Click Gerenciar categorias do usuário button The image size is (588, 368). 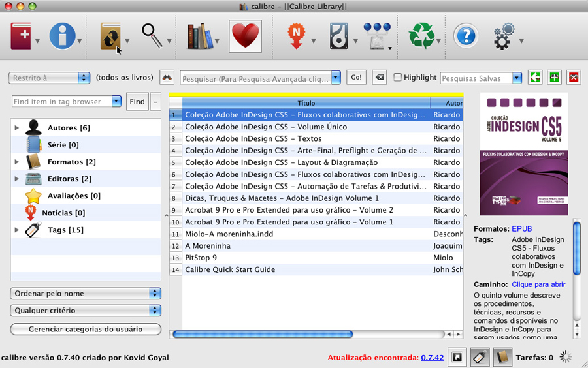coord(86,329)
